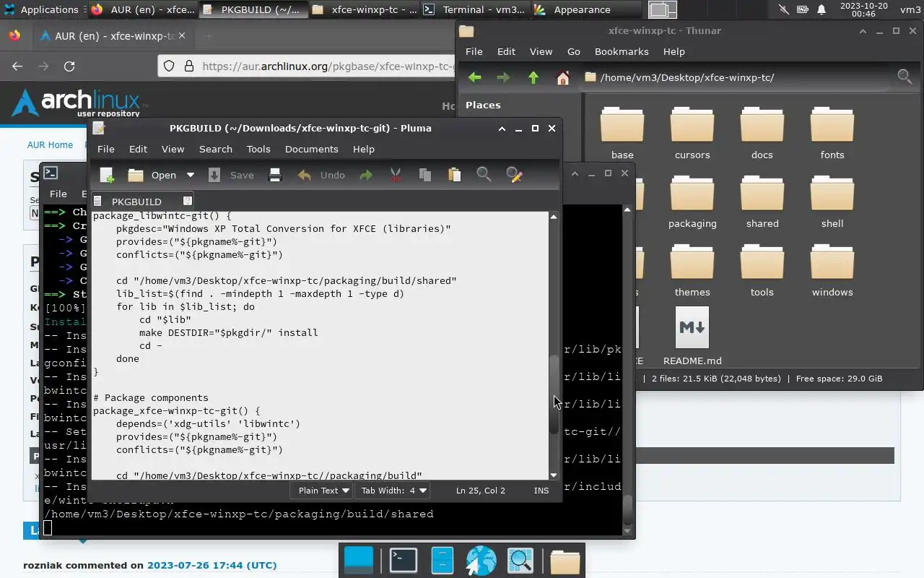Select the themes folder in Thunar
924x578 pixels.
click(692, 270)
